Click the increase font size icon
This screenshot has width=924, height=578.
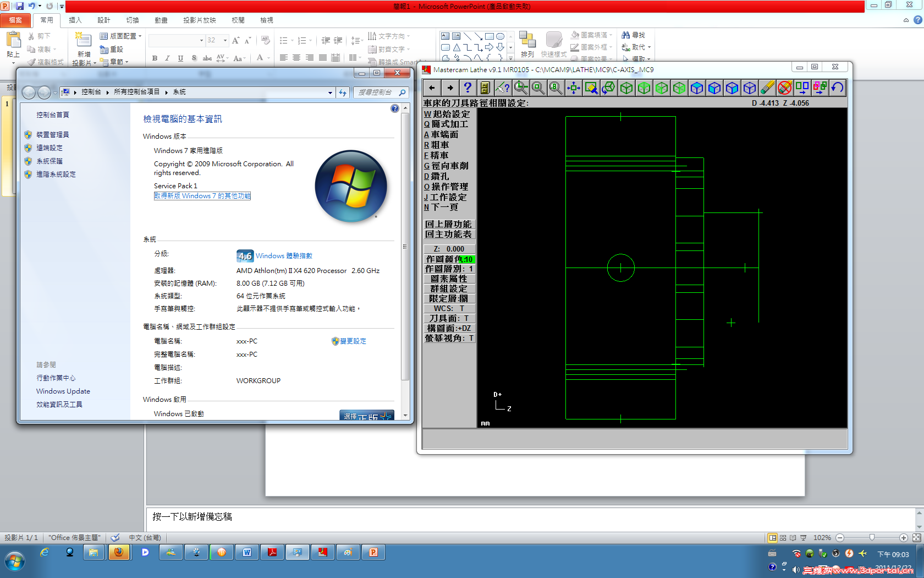click(x=236, y=40)
